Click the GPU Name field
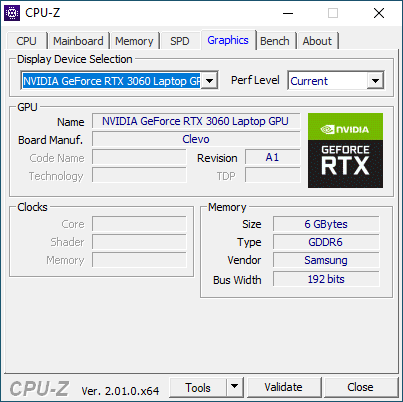Image resolution: width=403 pixels, height=402 pixels. point(196,121)
